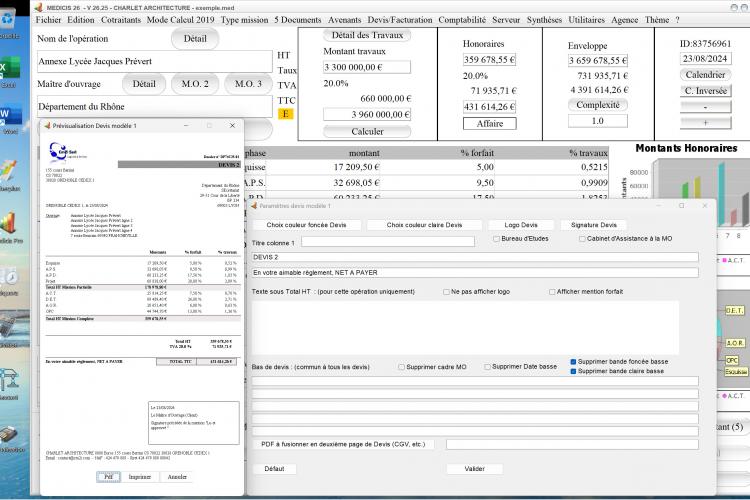The image size is (750, 500).
Task: Click Détail next to Nom de l'opération
Action: coord(195,39)
